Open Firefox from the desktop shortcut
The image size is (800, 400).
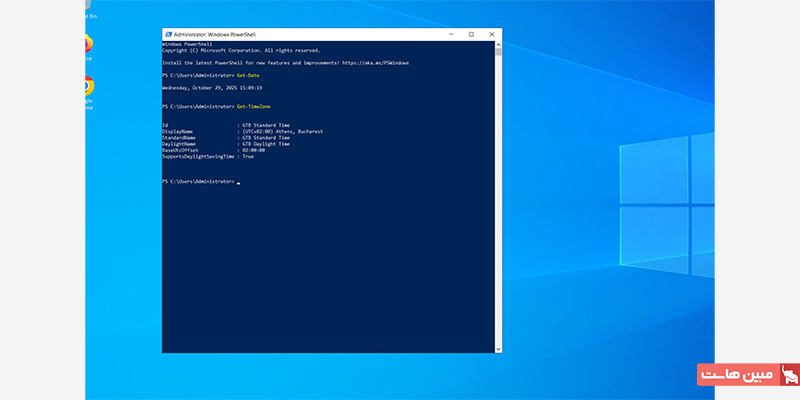point(88,43)
